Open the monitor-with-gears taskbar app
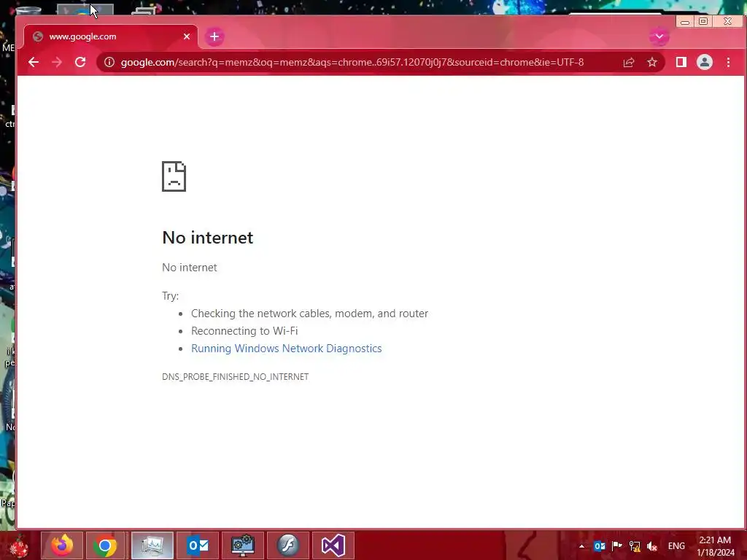Screen dimensions: 747x560 243,545
